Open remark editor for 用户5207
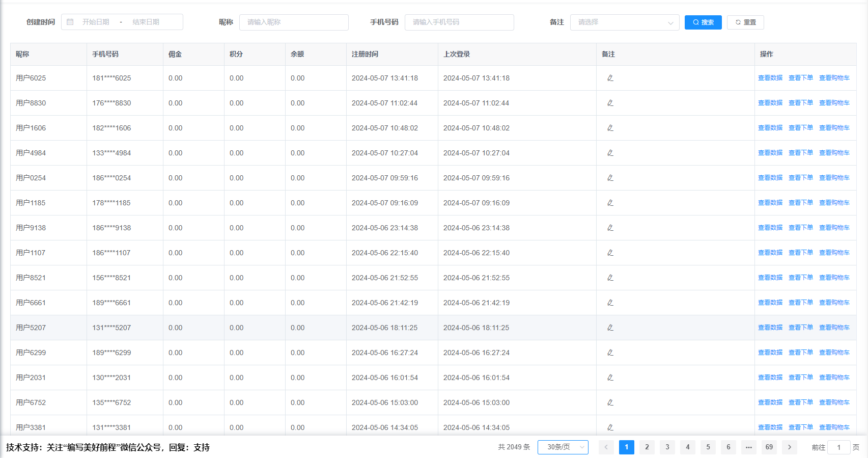The image size is (868, 458). click(x=610, y=328)
